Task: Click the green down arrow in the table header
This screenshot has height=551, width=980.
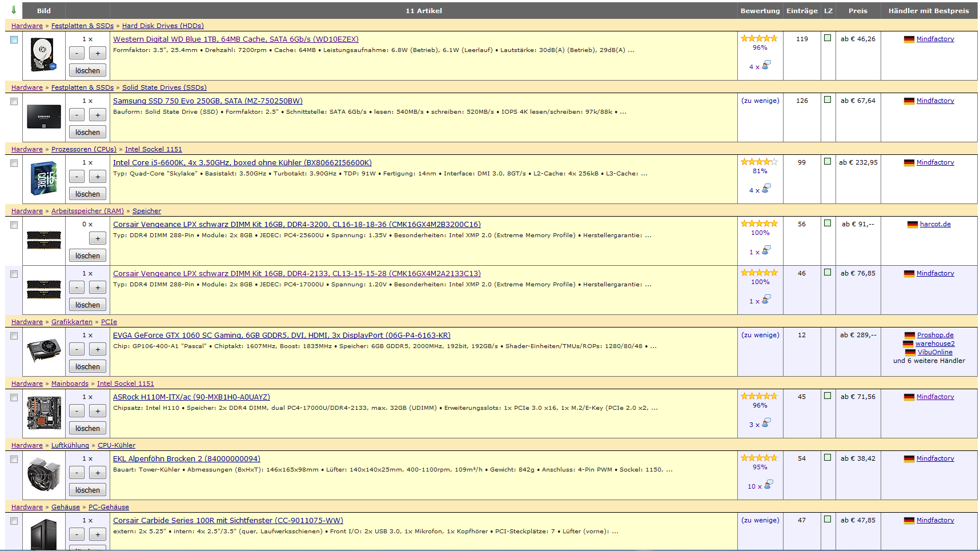Action: (x=14, y=10)
